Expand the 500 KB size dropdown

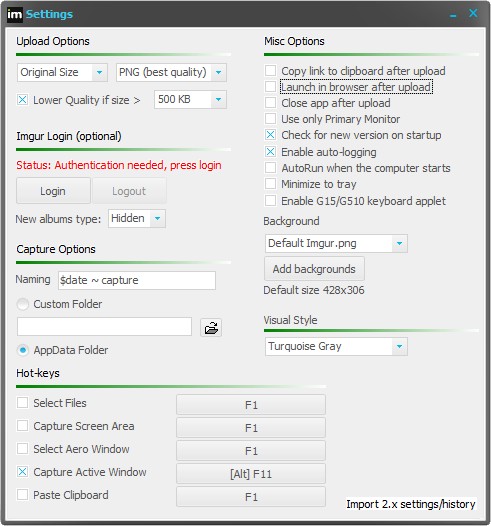[x=190, y=99]
